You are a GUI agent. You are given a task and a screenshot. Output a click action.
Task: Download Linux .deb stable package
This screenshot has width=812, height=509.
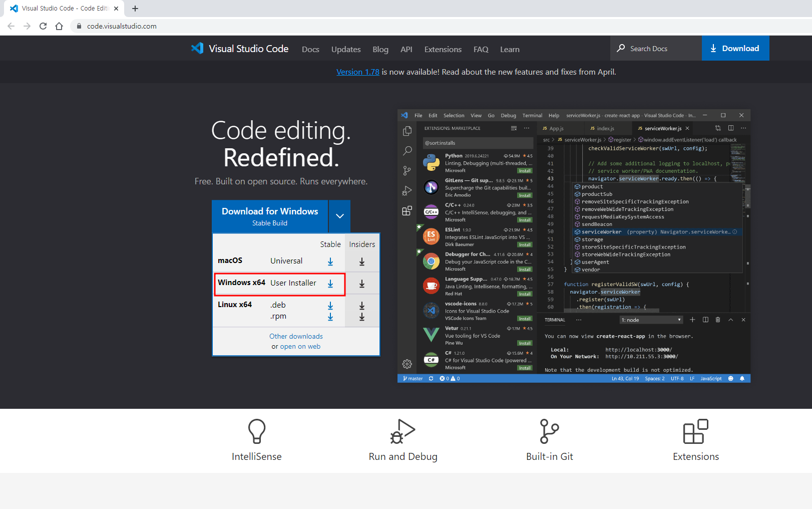tap(330, 306)
